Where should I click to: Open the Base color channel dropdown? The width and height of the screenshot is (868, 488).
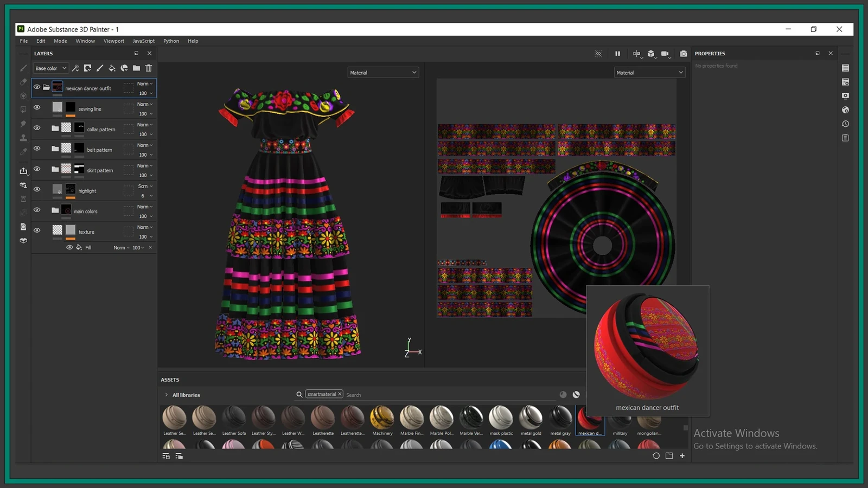(51, 68)
